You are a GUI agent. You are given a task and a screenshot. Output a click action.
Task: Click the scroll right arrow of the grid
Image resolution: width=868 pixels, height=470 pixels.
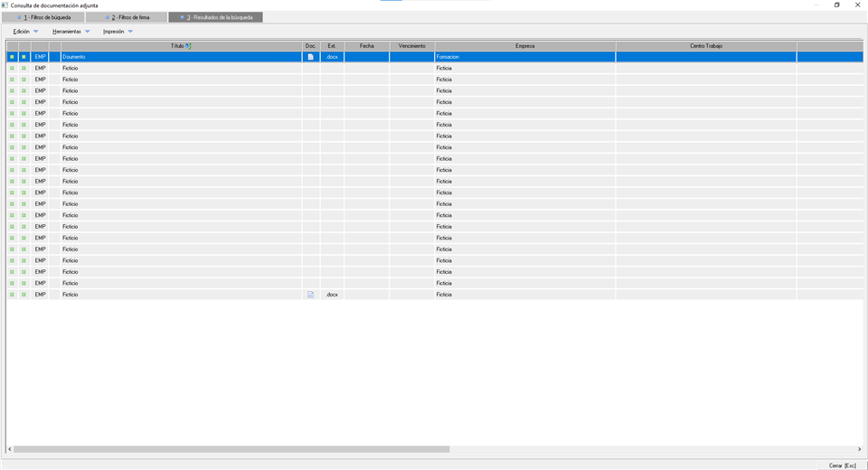(859, 449)
